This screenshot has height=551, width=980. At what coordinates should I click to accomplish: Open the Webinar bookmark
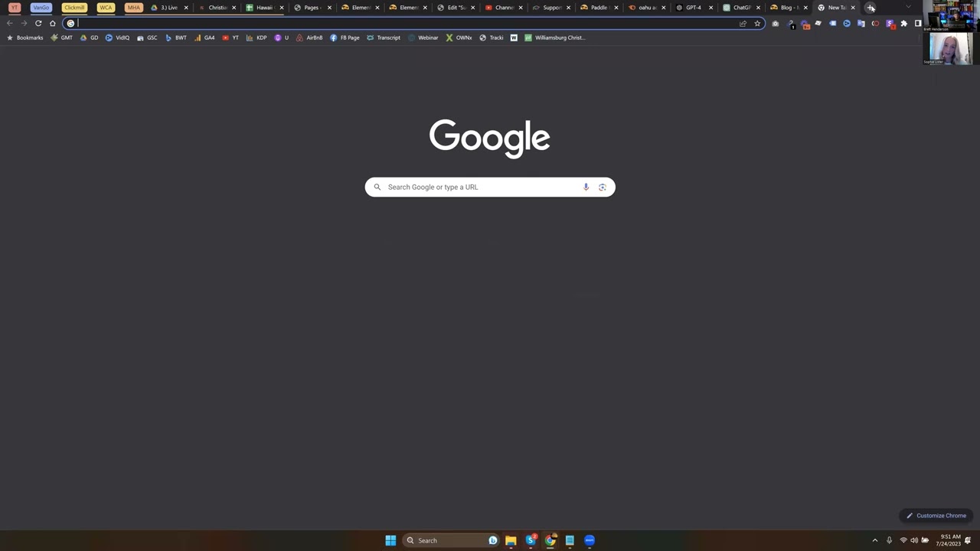coord(423,37)
